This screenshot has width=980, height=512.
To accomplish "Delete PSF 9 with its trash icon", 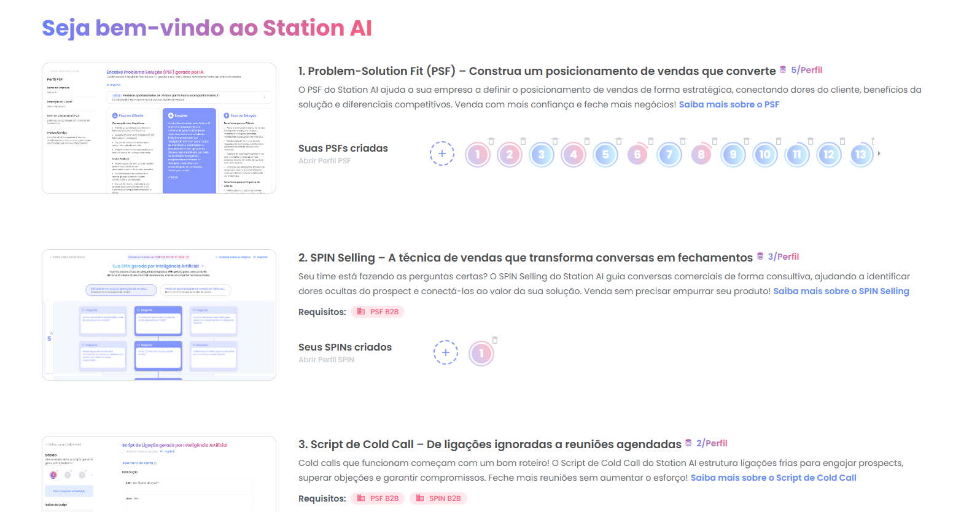I will click(x=747, y=141).
